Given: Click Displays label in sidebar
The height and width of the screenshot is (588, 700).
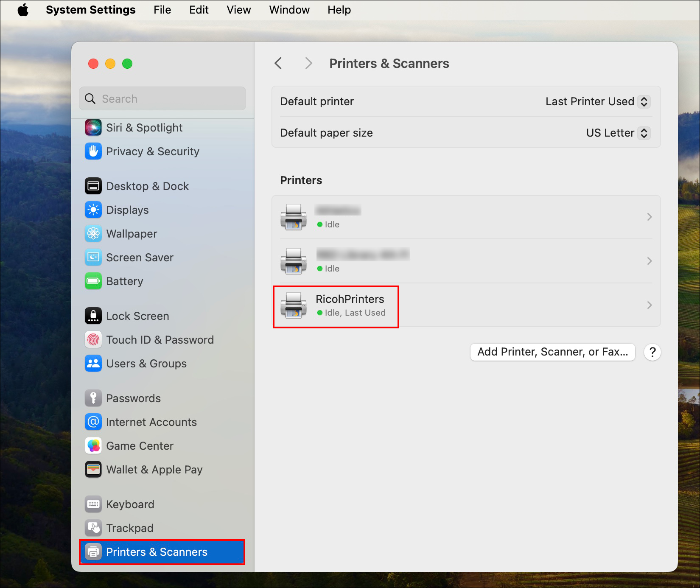Looking at the screenshot, I should coord(127,210).
